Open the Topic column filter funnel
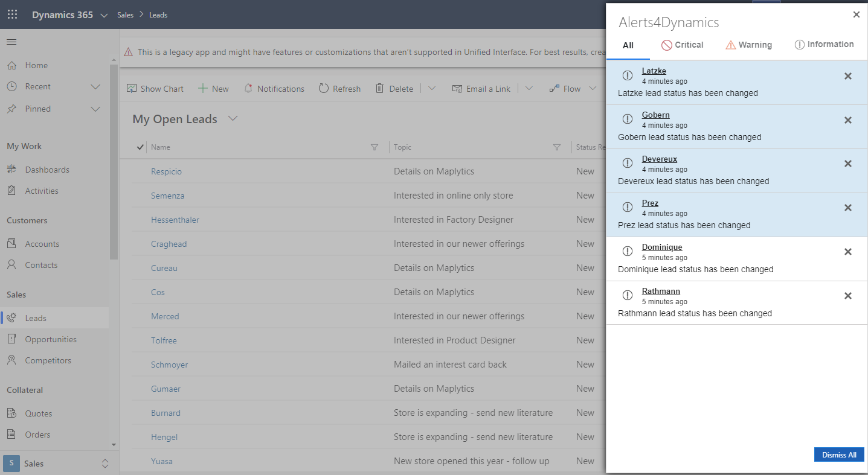 pyautogui.click(x=557, y=147)
